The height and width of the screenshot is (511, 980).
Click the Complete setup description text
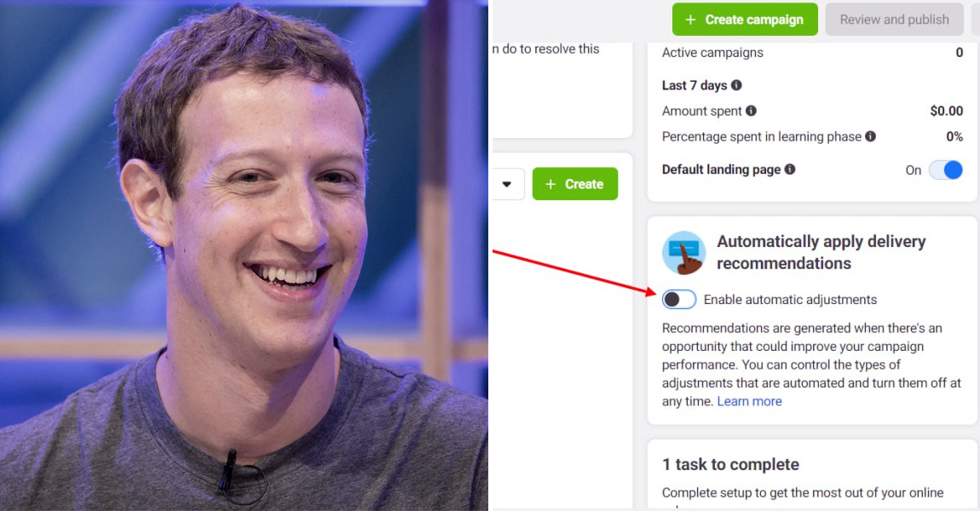tap(803, 493)
